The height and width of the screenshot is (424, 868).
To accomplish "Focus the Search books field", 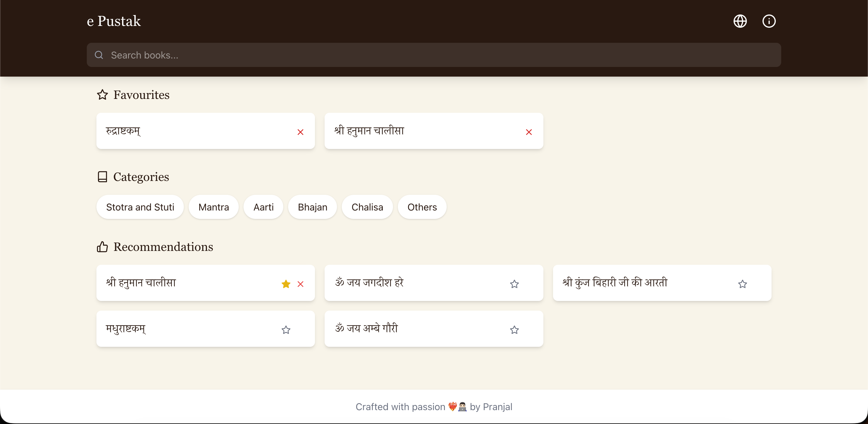I will click(x=438, y=55).
